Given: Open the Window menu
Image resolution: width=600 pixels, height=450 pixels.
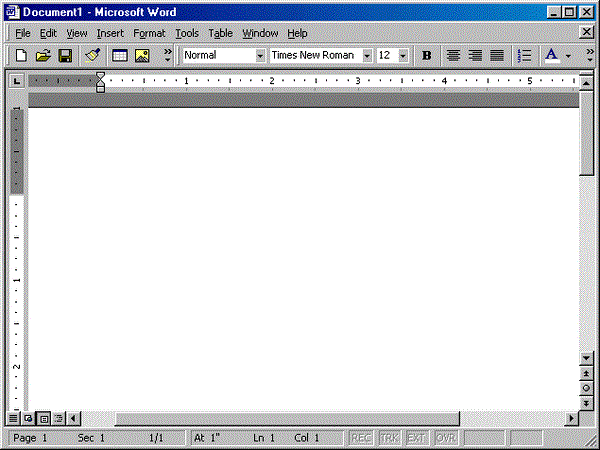Looking at the screenshot, I should pyautogui.click(x=260, y=34).
